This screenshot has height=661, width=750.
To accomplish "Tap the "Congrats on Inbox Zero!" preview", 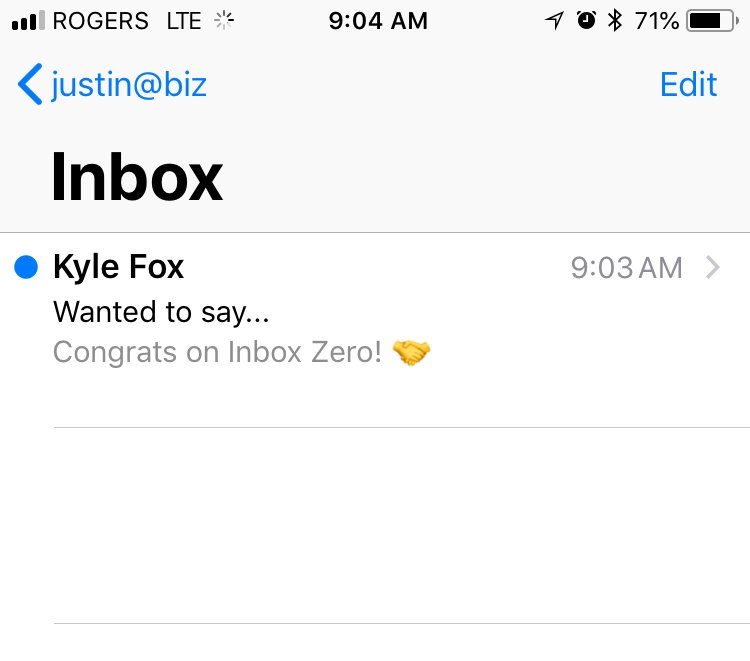I will pos(217,352).
